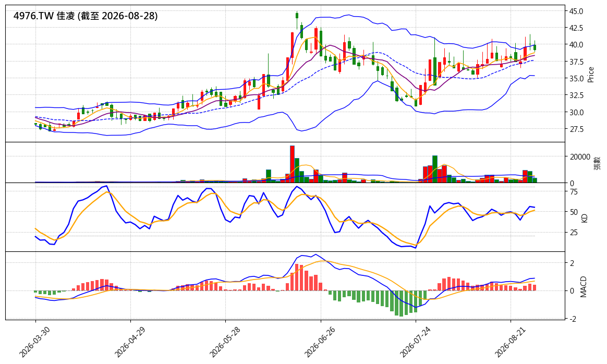
Task: Click the 37.5 price axis value
Action: point(576,62)
